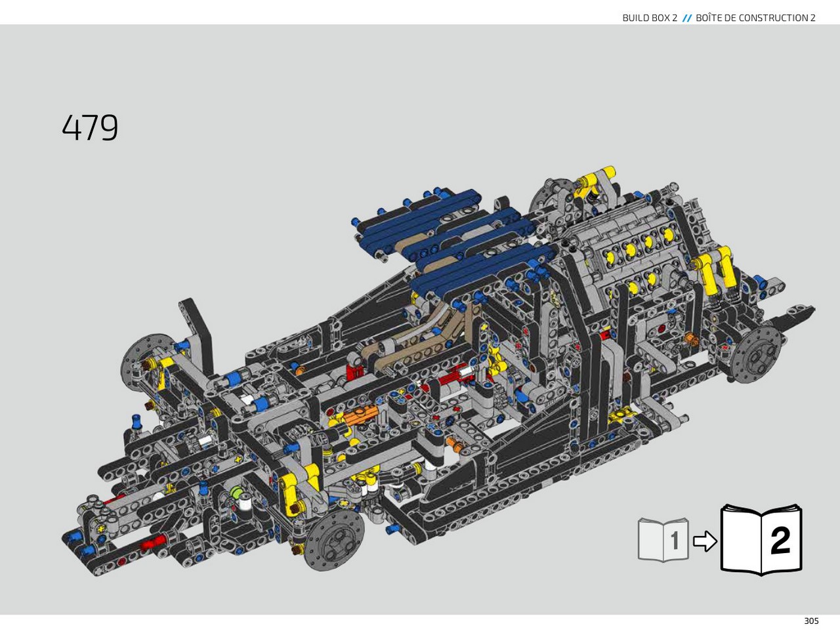Screen dimensions: 840x639
Task: Select the front wheel hub disc at bottom
Action: [335, 539]
